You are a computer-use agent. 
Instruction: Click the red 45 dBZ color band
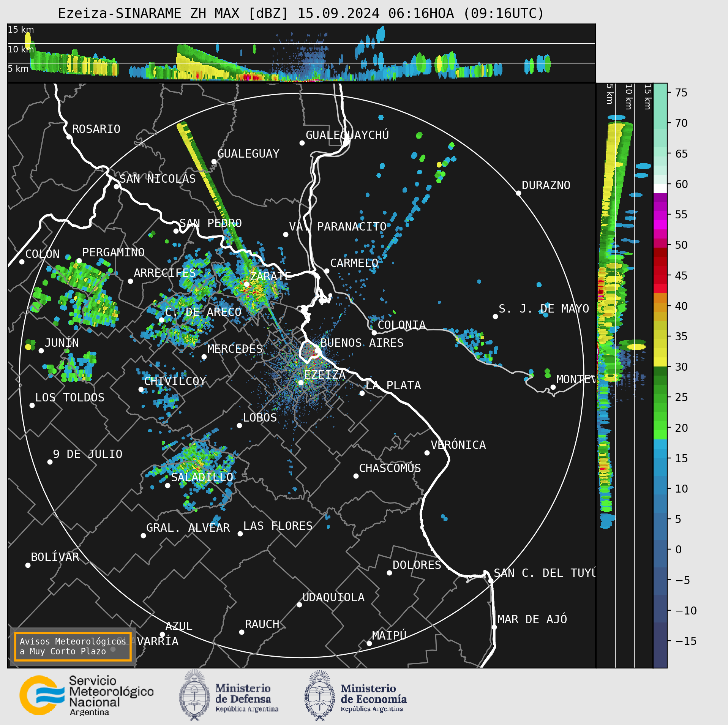pos(660,280)
